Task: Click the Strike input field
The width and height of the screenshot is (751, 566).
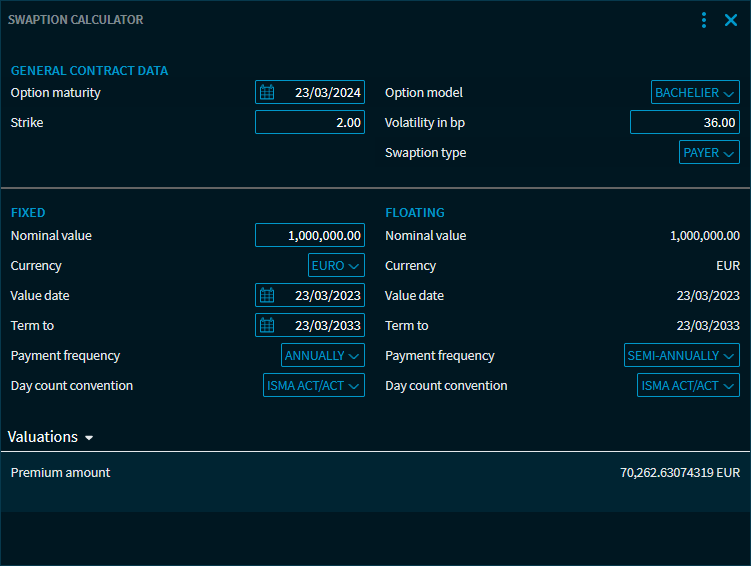Action: 310,123
